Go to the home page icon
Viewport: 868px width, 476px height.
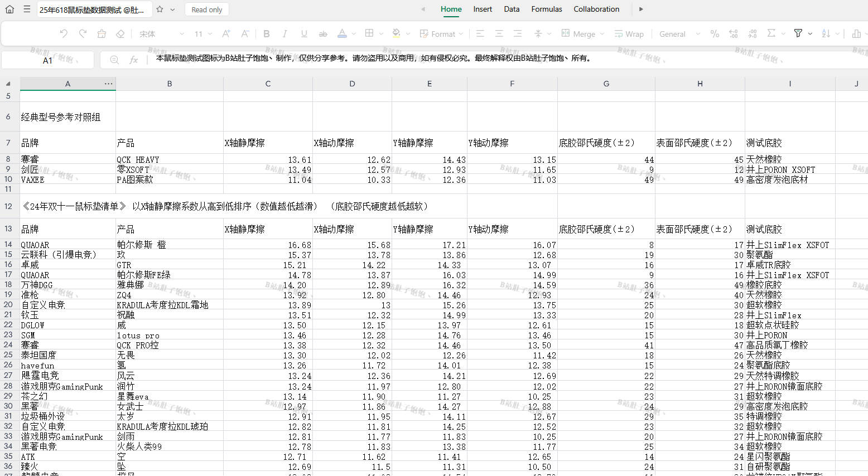pyautogui.click(x=9, y=9)
